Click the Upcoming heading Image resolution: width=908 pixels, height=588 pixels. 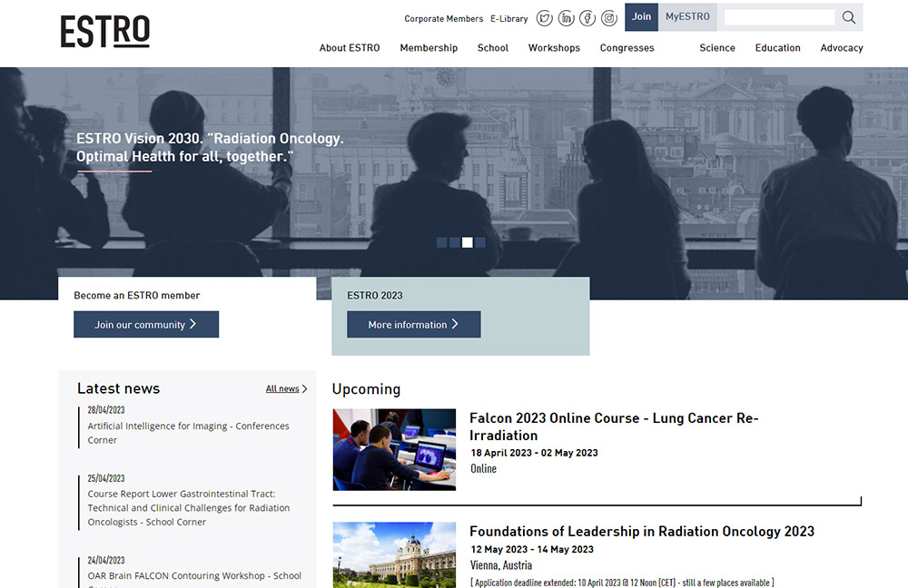pyautogui.click(x=366, y=389)
